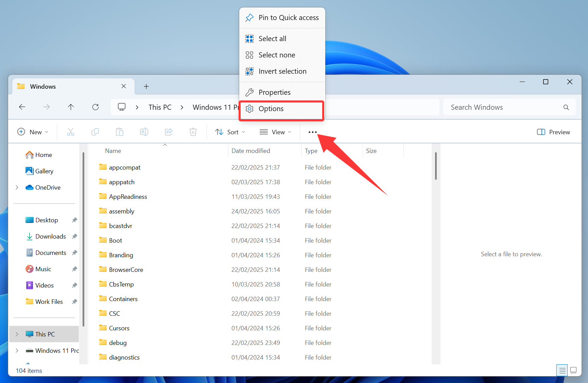
Task: Open the Sort dropdown menu
Action: pos(230,132)
